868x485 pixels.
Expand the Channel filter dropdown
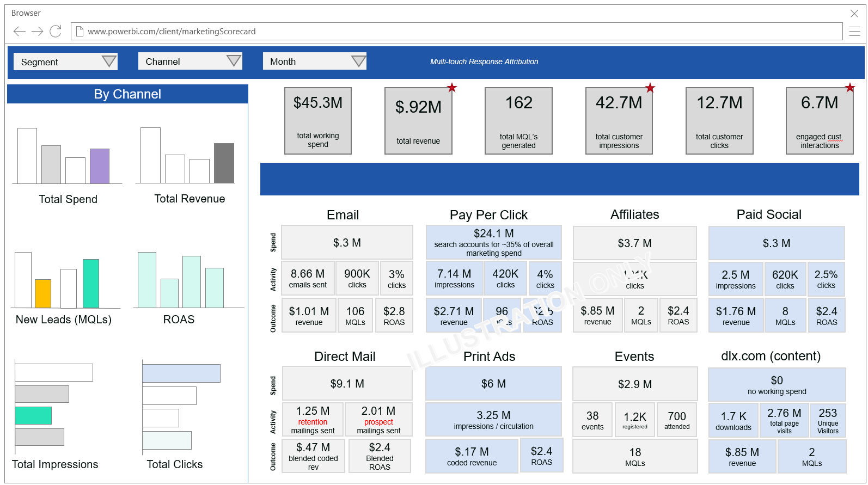pos(190,61)
